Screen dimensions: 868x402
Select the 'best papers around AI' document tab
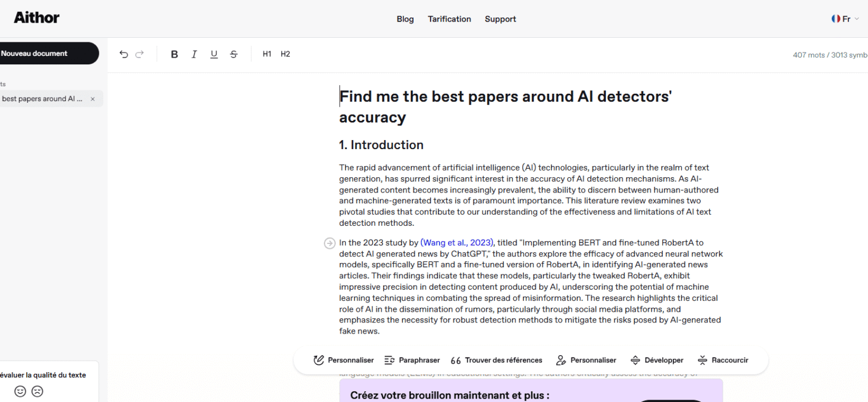point(42,98)
